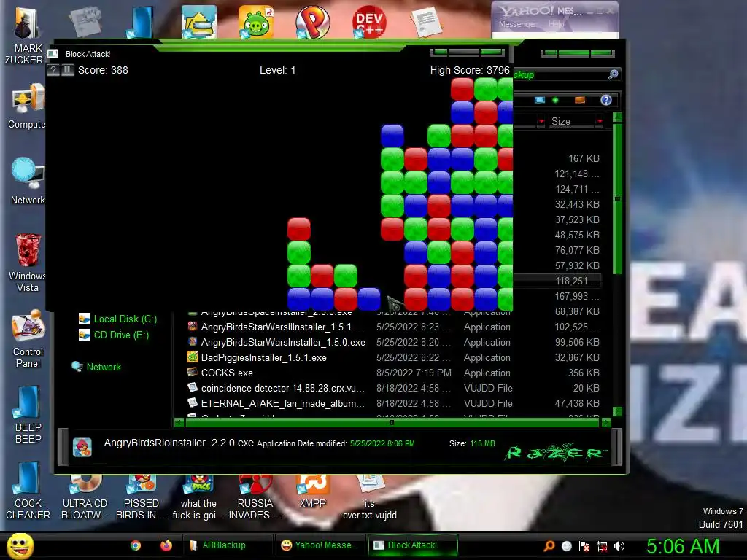The image size is (747, 560).
Task: Click scroll down arrow in file list
Action: point(617,411)
